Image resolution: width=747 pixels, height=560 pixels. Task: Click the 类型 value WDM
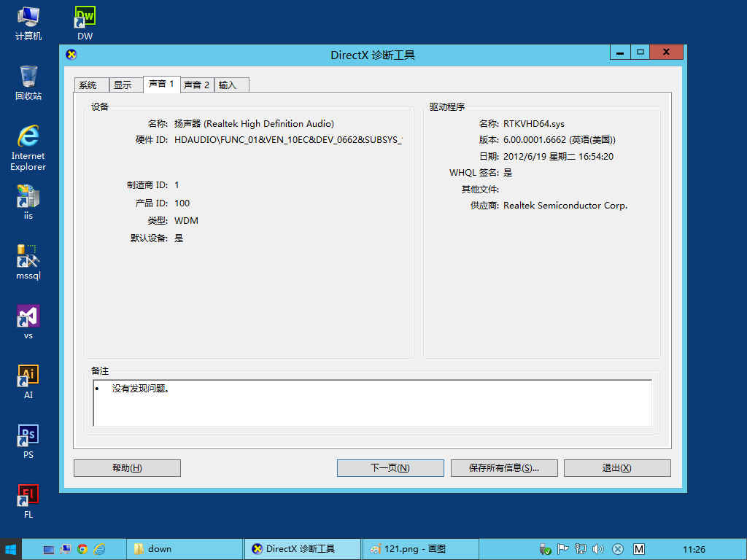186,221
